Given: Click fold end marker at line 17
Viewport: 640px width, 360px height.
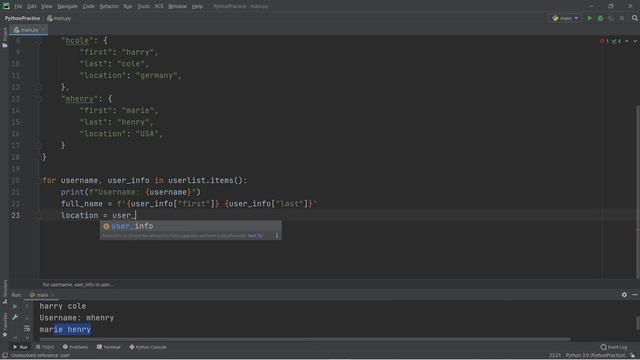Looking at the screenshot, I should point(39,145).
